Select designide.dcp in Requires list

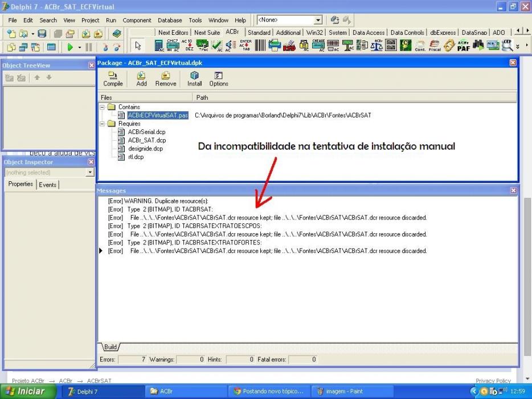pos(146,149)
